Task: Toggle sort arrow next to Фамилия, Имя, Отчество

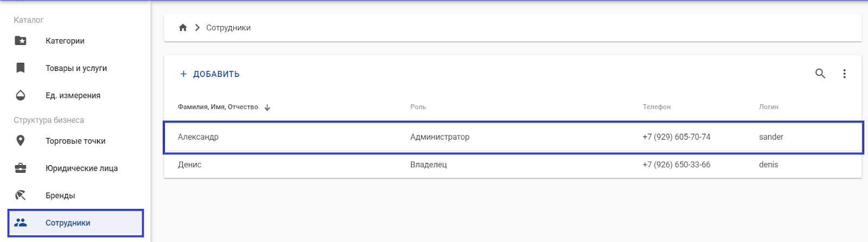Action: [267, 107]
